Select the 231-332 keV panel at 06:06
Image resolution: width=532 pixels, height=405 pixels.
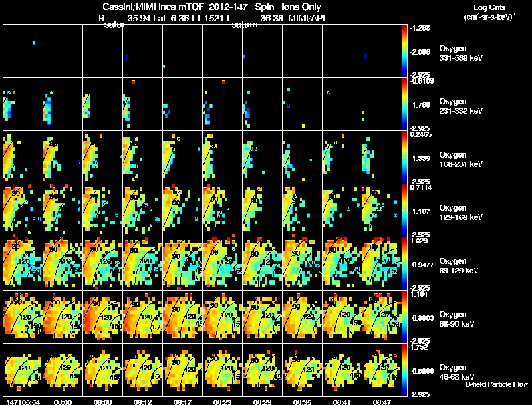click(103, 104)
